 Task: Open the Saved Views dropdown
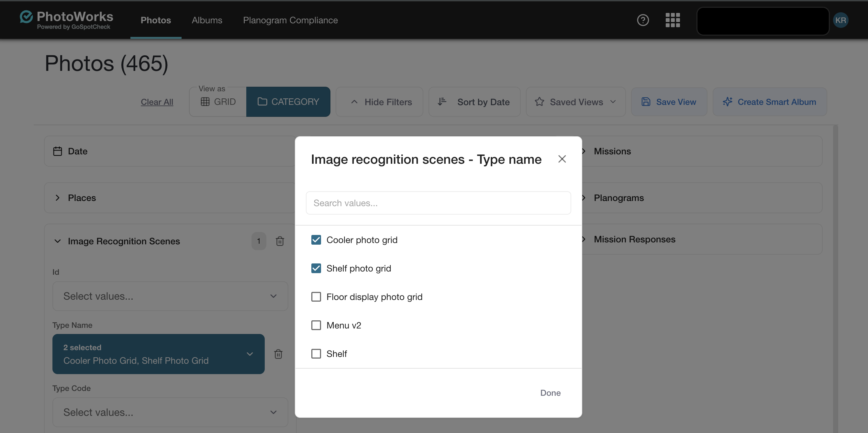[575, 102]
